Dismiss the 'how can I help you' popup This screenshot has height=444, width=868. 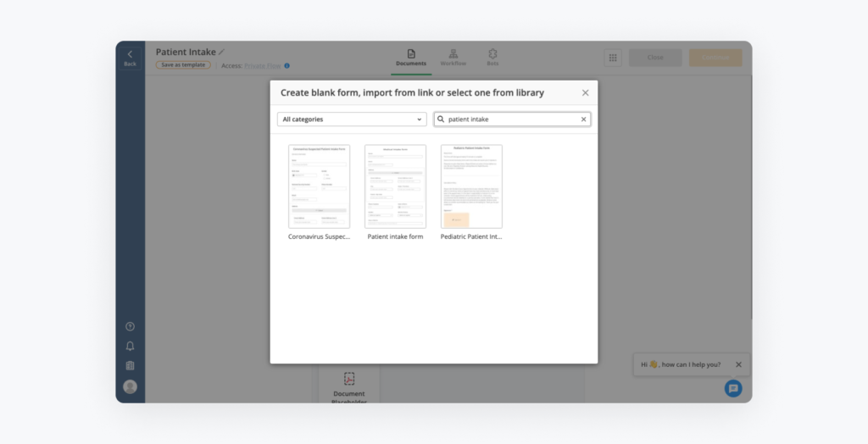coord(738,364)
